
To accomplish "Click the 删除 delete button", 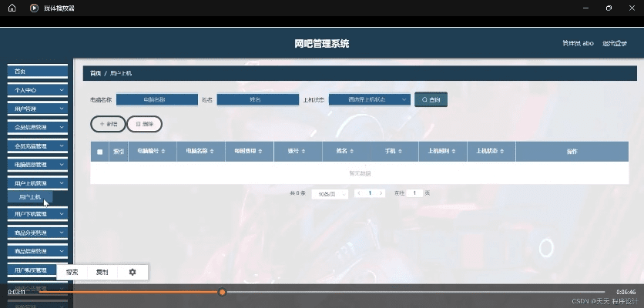I will coord(144,124).
